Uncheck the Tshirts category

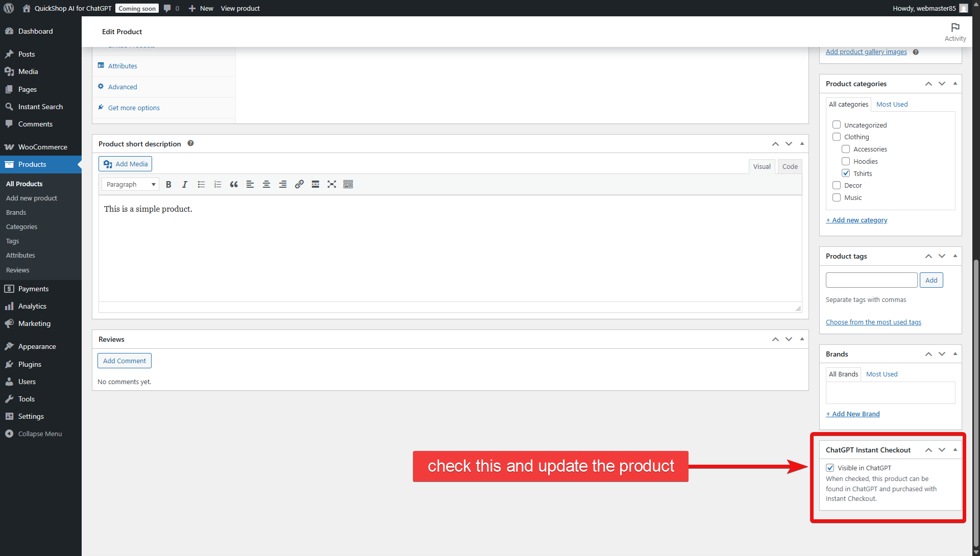click(x=846, y=173)
